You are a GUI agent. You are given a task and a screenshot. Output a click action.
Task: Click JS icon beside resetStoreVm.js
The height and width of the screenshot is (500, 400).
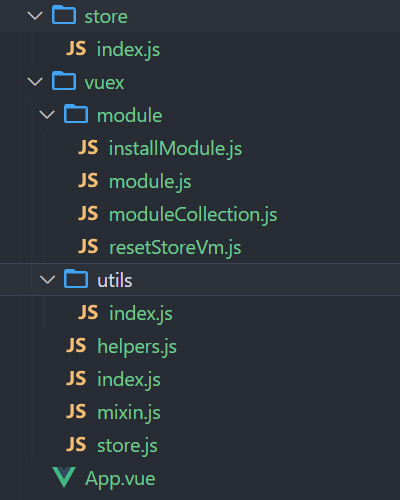tap(88, 247)
